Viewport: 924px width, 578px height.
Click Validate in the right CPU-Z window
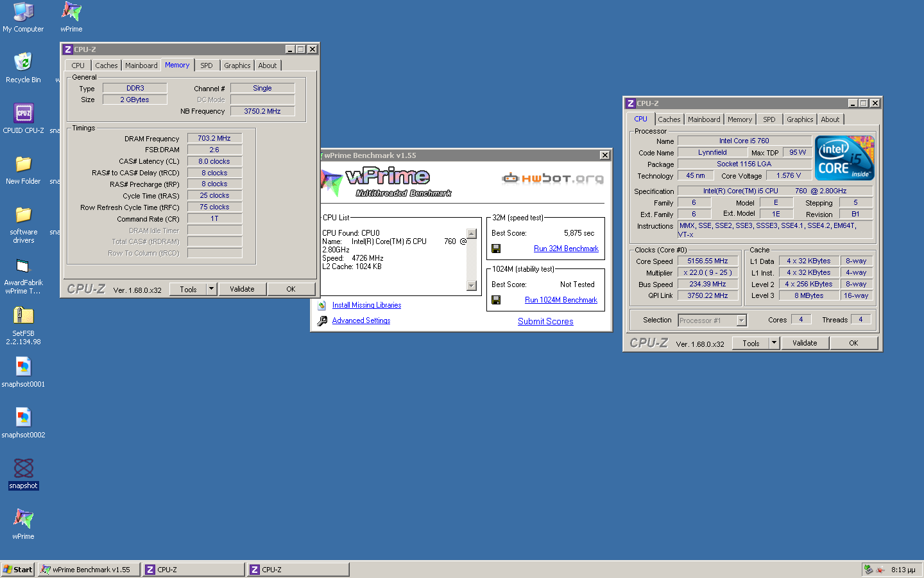tap(805, 343)
